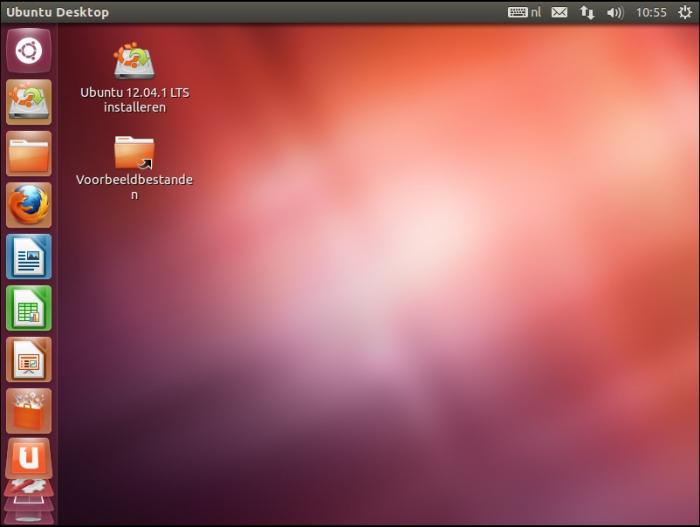Open the messaging envelope indicator
Viewport: 700px width, 527px height.
tap(559, 12)
